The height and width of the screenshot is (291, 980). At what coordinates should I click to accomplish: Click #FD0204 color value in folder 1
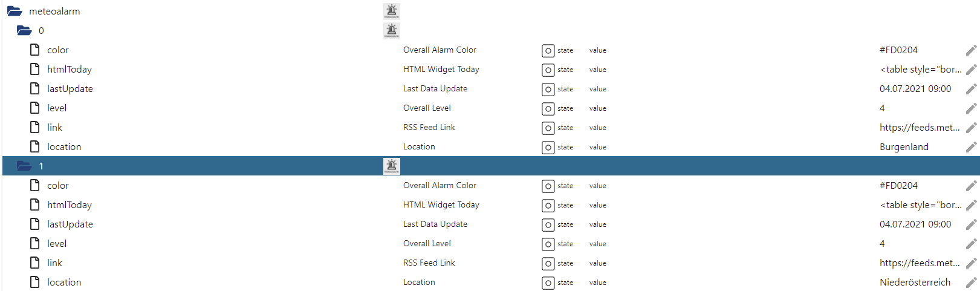pyautogui.click(x=898, y=186)
